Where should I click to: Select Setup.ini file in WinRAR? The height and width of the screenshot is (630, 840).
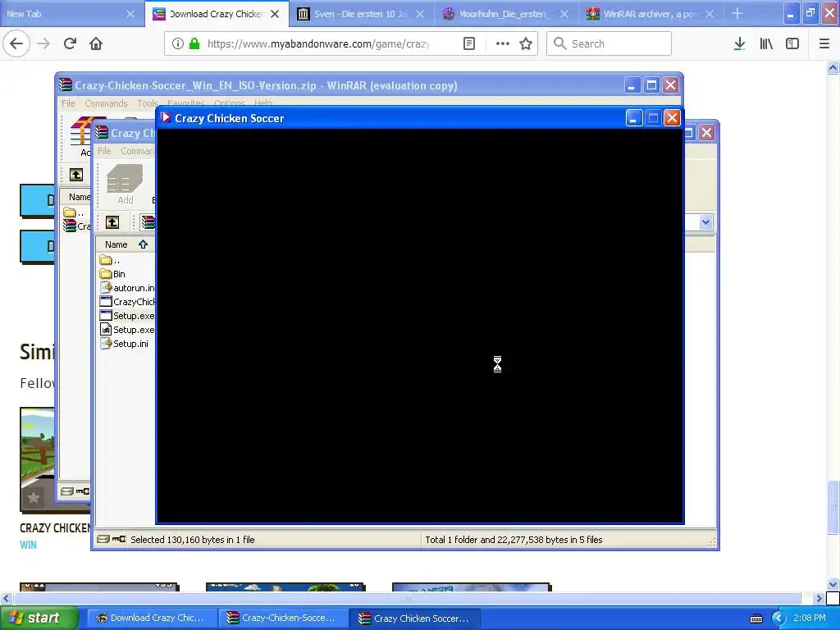(125, 344)
